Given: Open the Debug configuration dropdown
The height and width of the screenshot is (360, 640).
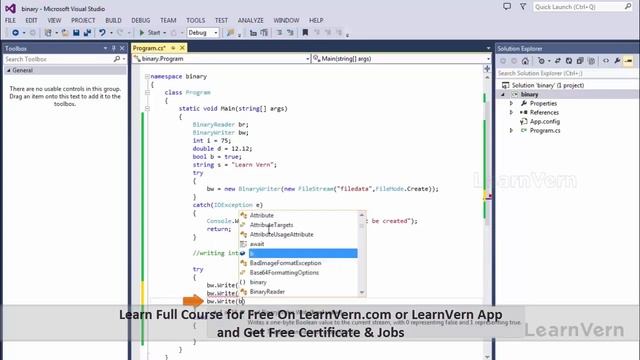Looking at the screenshot, I should point(203,33).
